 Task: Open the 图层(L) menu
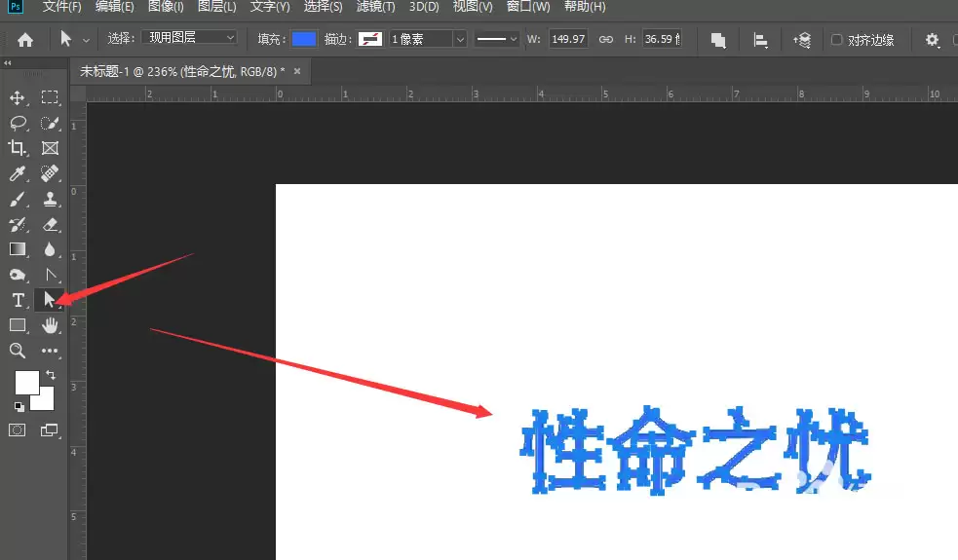click(217, 7)
